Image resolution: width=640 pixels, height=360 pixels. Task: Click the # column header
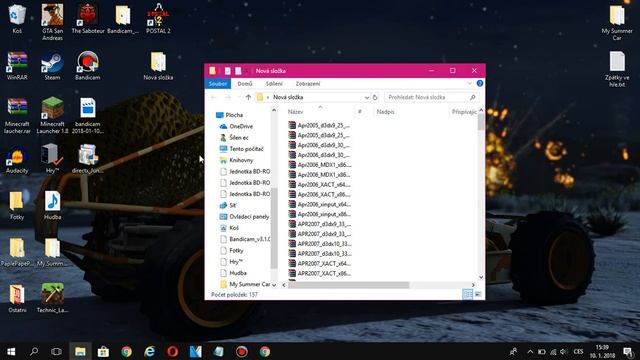click(360, 111)
